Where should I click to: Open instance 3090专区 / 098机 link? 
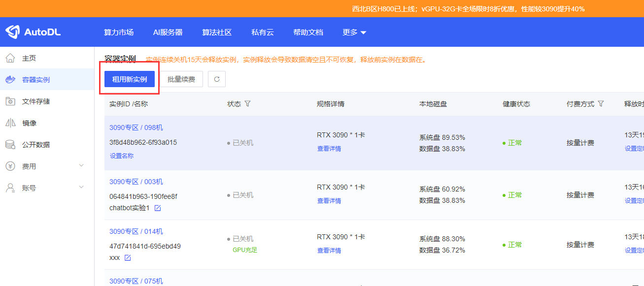point(136,127)
